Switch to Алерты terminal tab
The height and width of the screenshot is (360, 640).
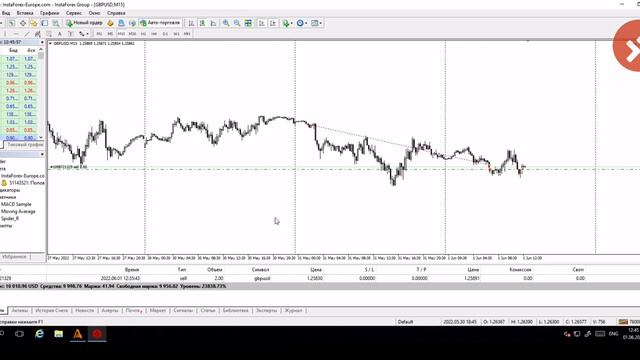point(110,311)
